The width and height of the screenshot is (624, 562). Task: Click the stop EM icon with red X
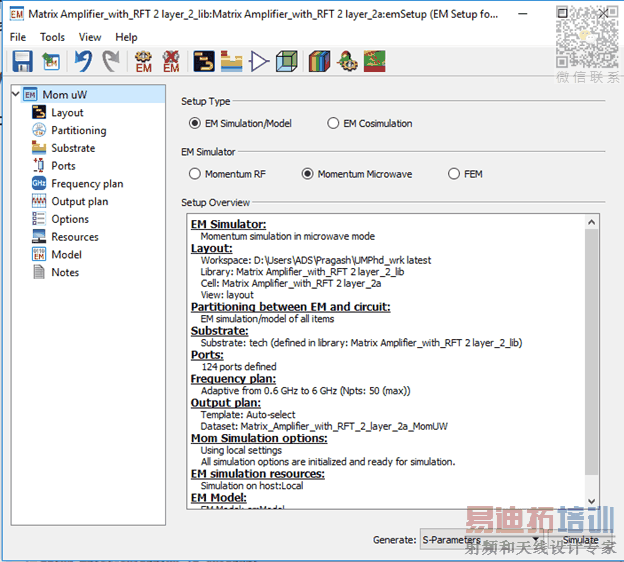(171, 61)
